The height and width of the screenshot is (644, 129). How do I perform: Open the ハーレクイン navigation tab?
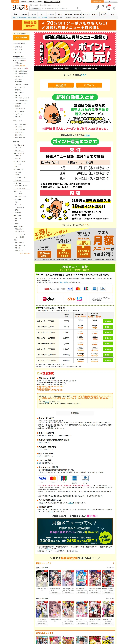pyautogui.click(x=86, y=14)
